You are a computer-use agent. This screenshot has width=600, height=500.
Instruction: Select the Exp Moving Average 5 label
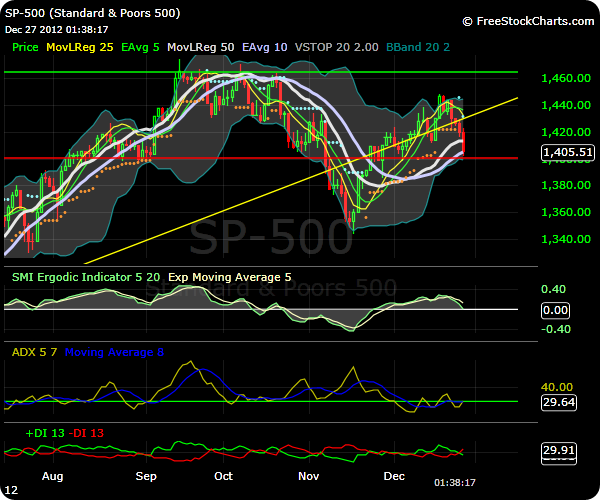click(230, 277)
